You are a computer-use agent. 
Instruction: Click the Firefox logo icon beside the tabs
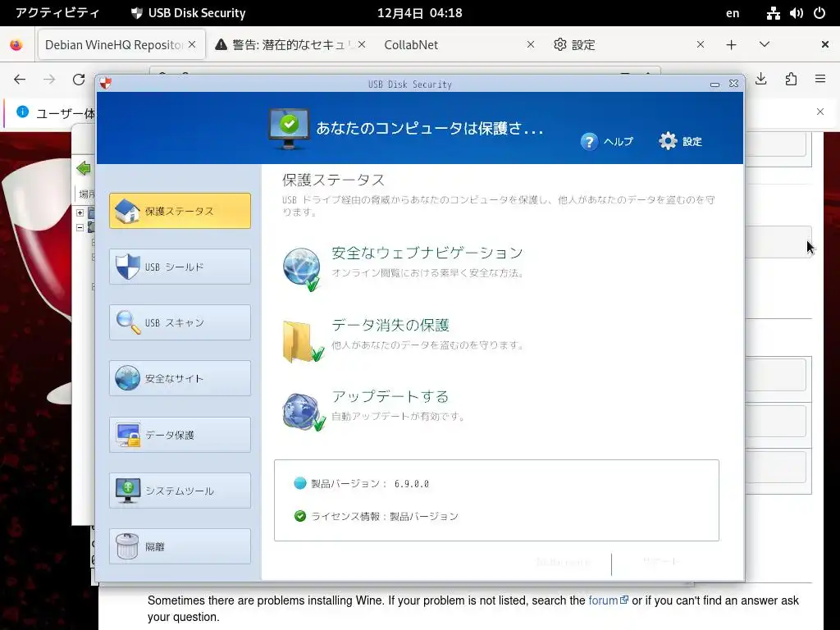[16, 45]
